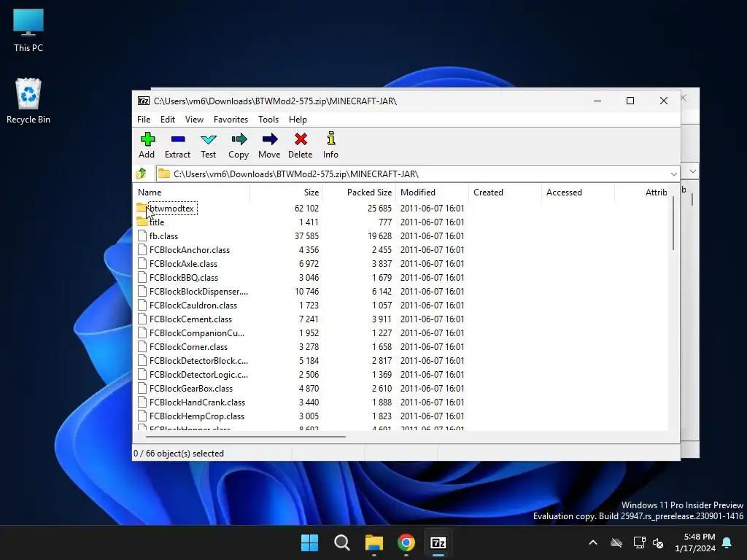Click the OneDrive tray icon
This screenshot has height=560, width=747.
click(x=616, y=542)
